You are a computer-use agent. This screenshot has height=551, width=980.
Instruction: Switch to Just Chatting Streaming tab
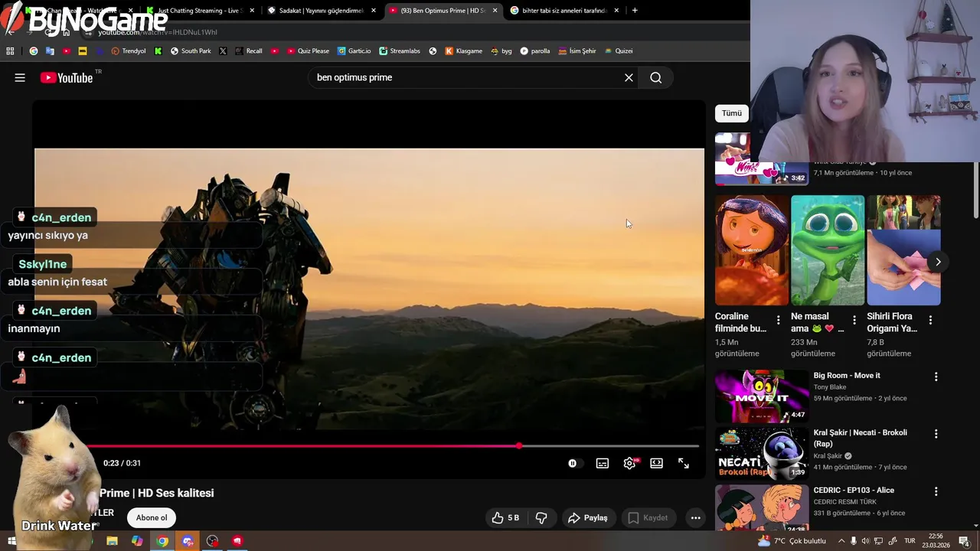(x=199, y=11)
